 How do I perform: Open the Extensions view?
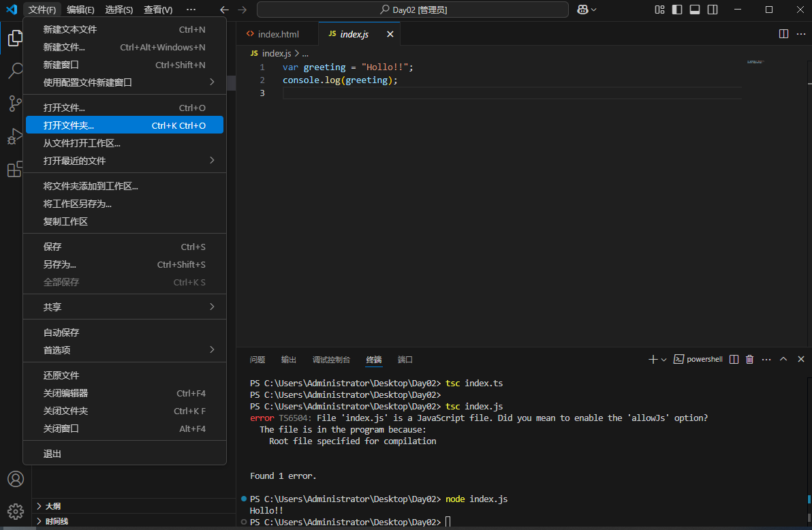(x=14, y=169)
